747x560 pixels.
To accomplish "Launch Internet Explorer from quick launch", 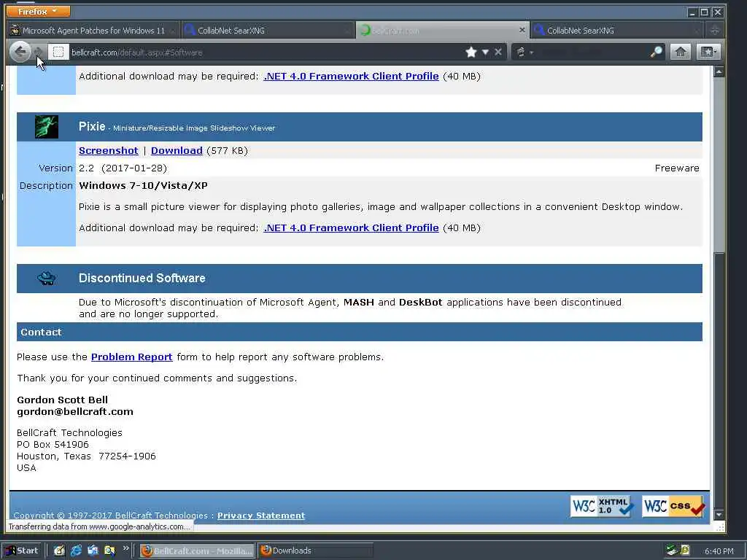I will [x=76, y=551].
